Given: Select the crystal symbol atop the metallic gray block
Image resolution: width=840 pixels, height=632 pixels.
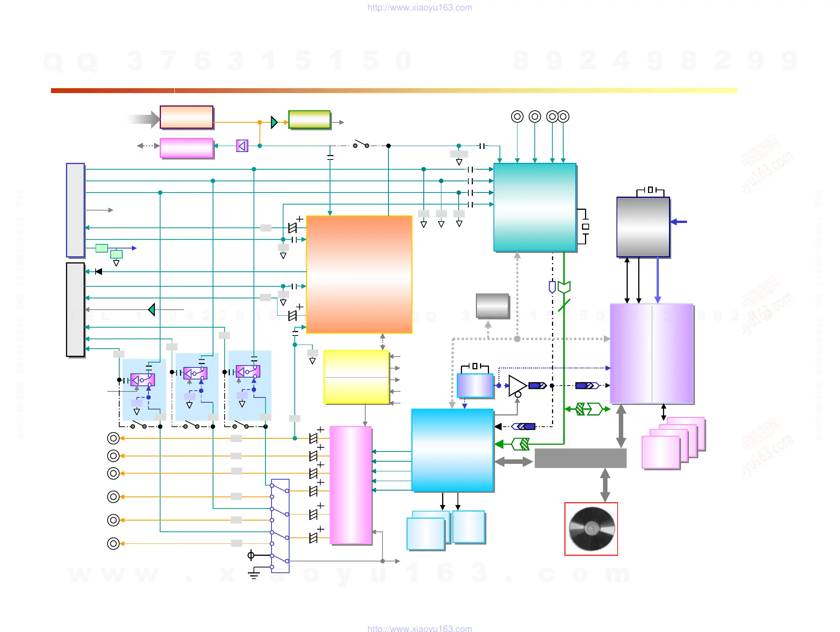Looking at the screenshot, I should (x=650, y=190).
